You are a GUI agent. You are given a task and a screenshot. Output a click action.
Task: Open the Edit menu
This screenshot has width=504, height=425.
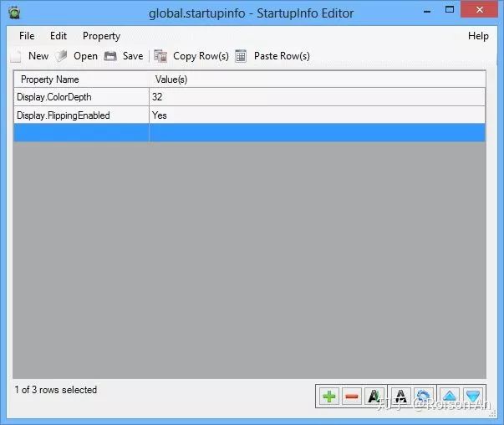click(x=59, y=36)
